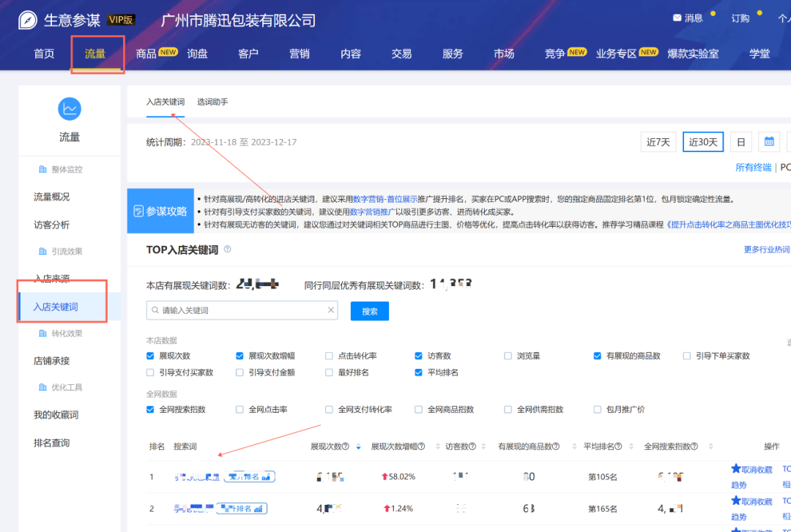The height and width of the screenshot is (532, 791).
Task: Open 流量概况 in the left sidebar
Action: pos(52,197)
